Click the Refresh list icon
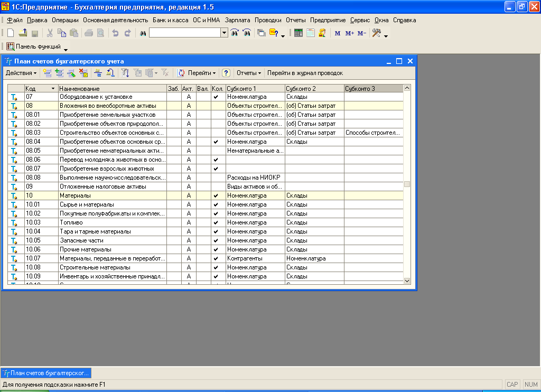The height and width of the screenshot is (392, 541). click(181, 73)
